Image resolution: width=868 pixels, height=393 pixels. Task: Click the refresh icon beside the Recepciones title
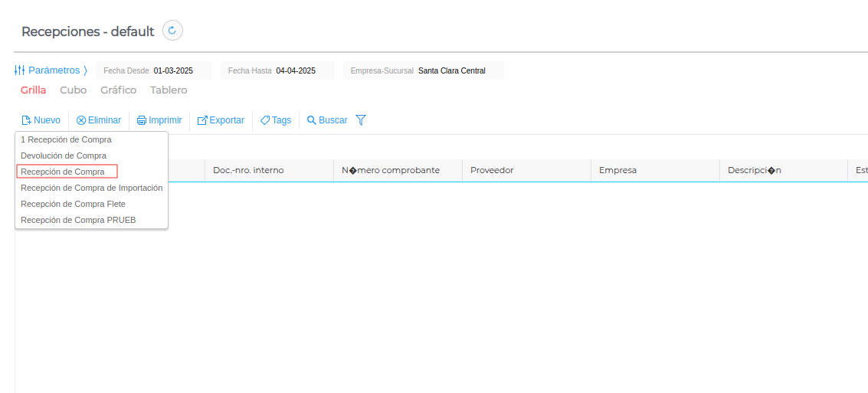click(172, 31)
